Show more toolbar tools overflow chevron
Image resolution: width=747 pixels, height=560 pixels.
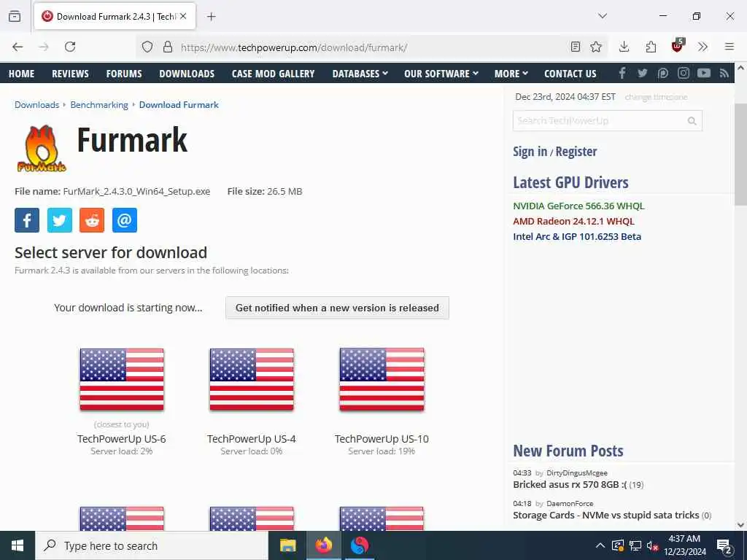point(703,47)
